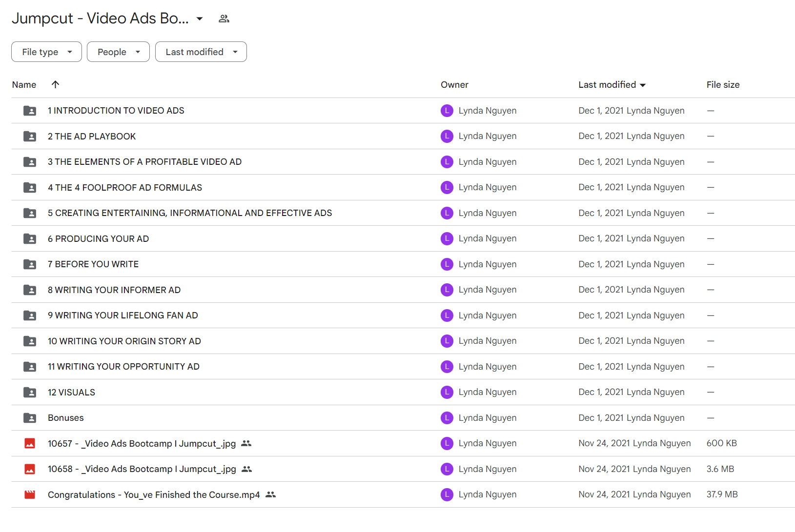Click folder icon for 1 INTRODUCTION TO VIDEO ADS

tap(30, 111)
